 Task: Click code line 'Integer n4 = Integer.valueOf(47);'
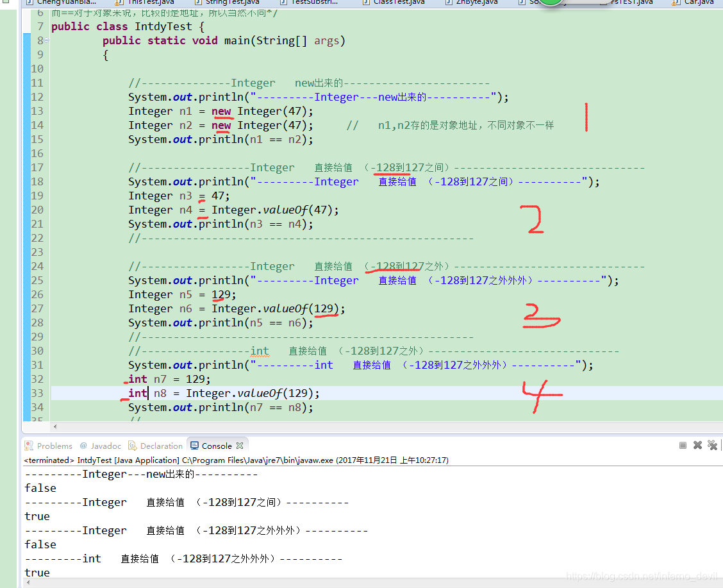pyautogui.click(x=233, y=210)
